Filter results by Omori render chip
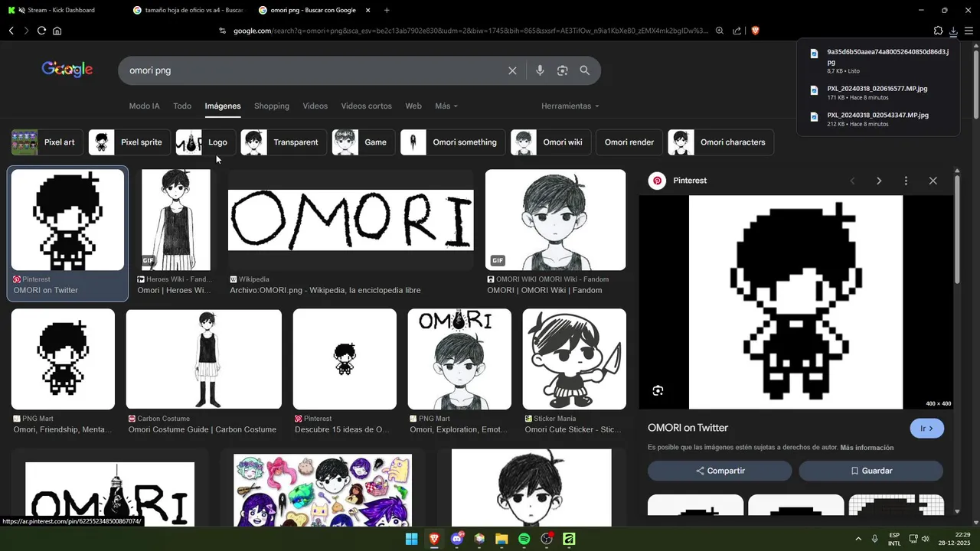 coord(629,142)
